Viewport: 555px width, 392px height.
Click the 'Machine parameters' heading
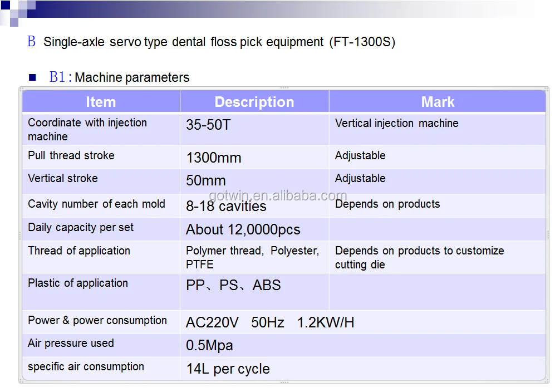[x=132, y=77]
